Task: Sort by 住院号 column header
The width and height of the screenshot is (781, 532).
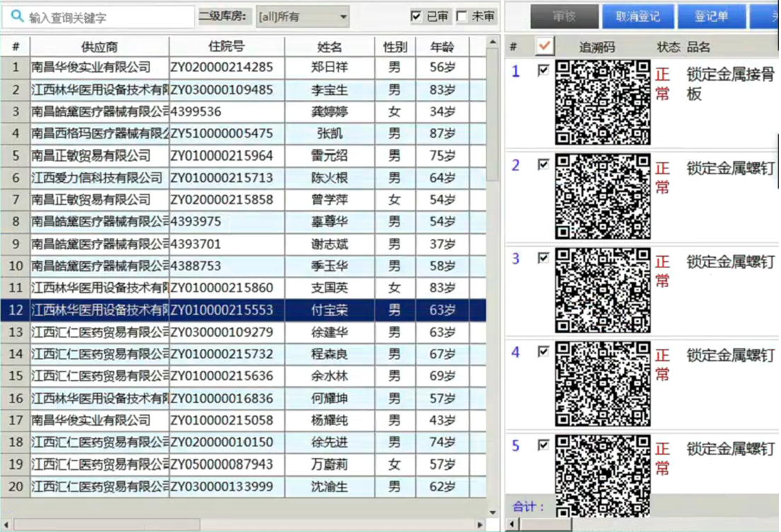Action: click(x=227, y=47)
